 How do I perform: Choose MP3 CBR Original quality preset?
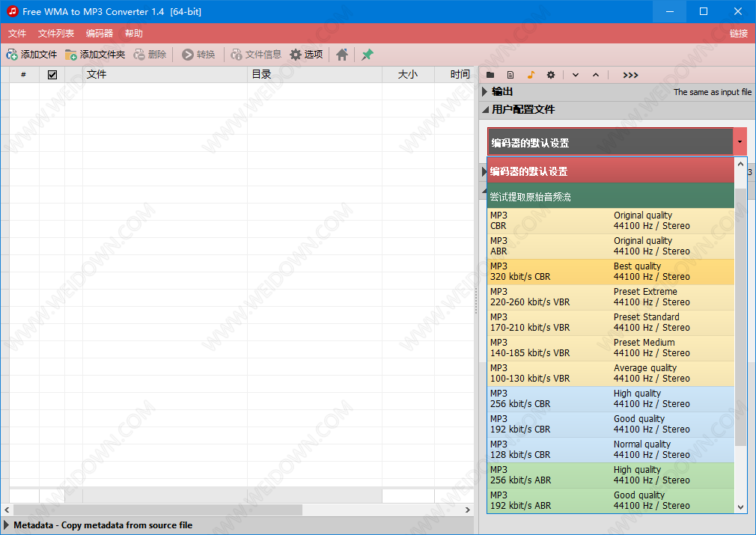pyautogui.click(x=610, y=221)
